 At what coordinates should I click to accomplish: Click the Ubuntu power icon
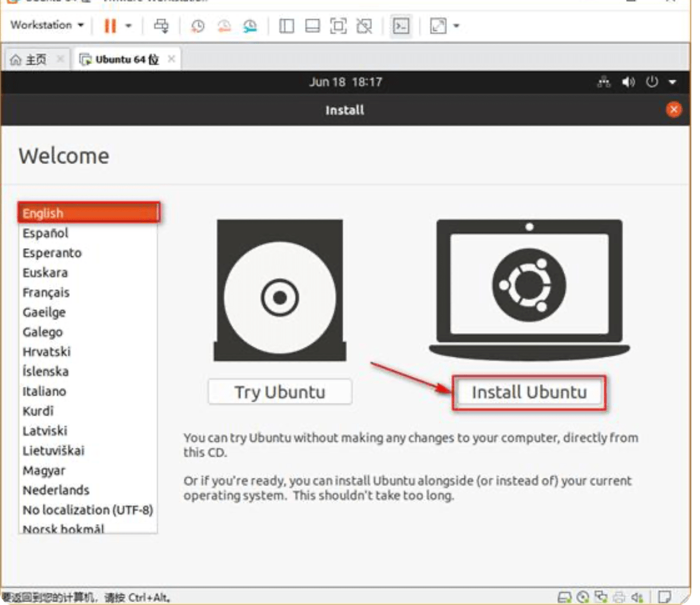pyautogui.click(x=652, y=82)
